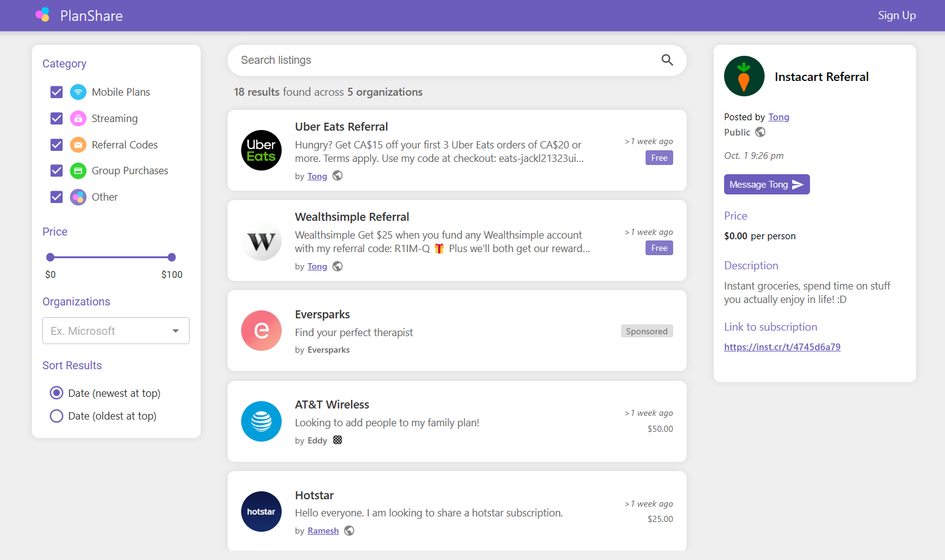This screenshot has width=945, height=560.
Task: Open the Uber Eats Referral listing title
Action: point(341,127)
